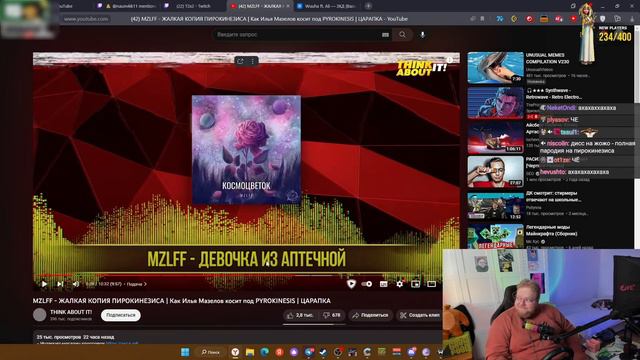The height and width of the screenshot is (360, 640).
Task: Switch to miniplayer mode
Action: [x=415, y=284]
